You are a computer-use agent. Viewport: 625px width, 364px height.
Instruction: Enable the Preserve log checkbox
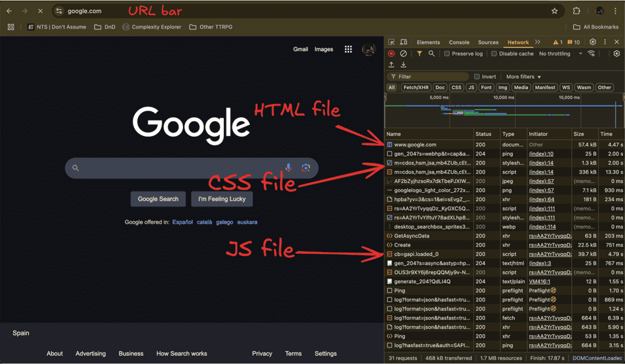tap(447, 53)
